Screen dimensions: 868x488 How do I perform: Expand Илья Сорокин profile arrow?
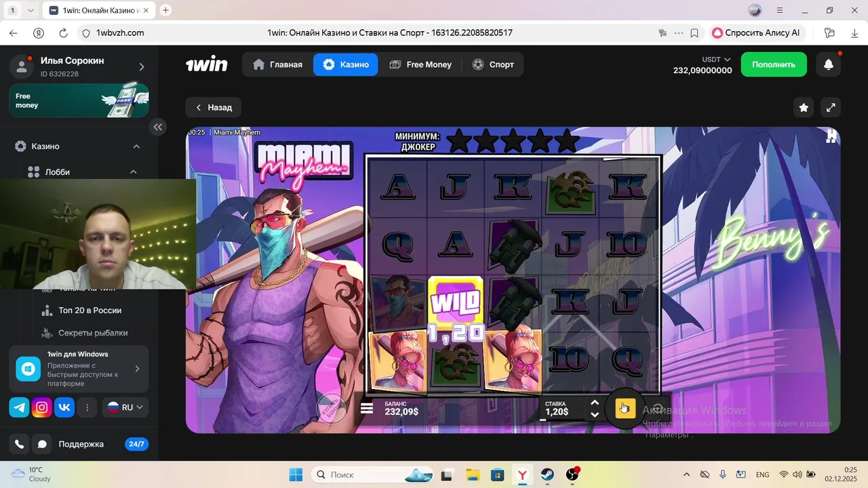coord(142,66)
